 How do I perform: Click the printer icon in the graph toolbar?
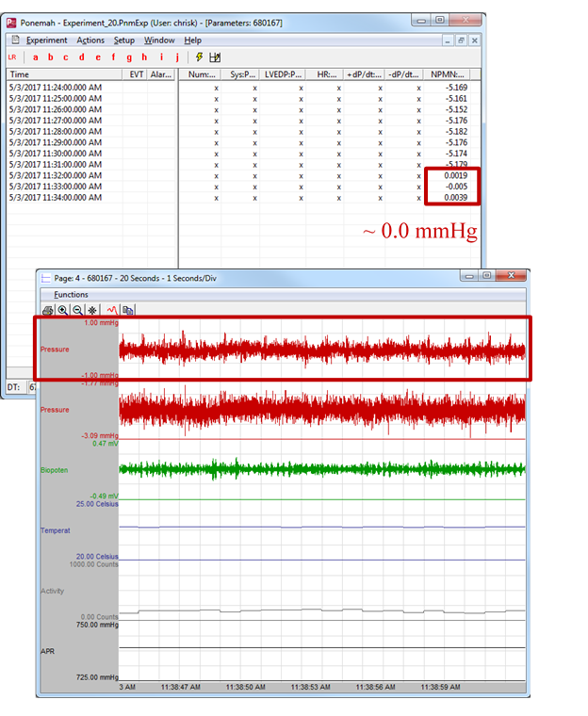tap(47, 311)
